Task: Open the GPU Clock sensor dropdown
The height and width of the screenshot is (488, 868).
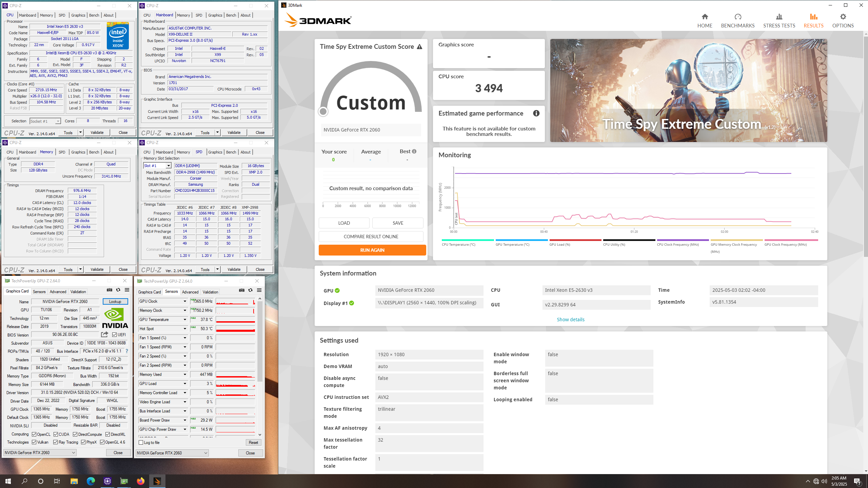Action: point(185,301)
